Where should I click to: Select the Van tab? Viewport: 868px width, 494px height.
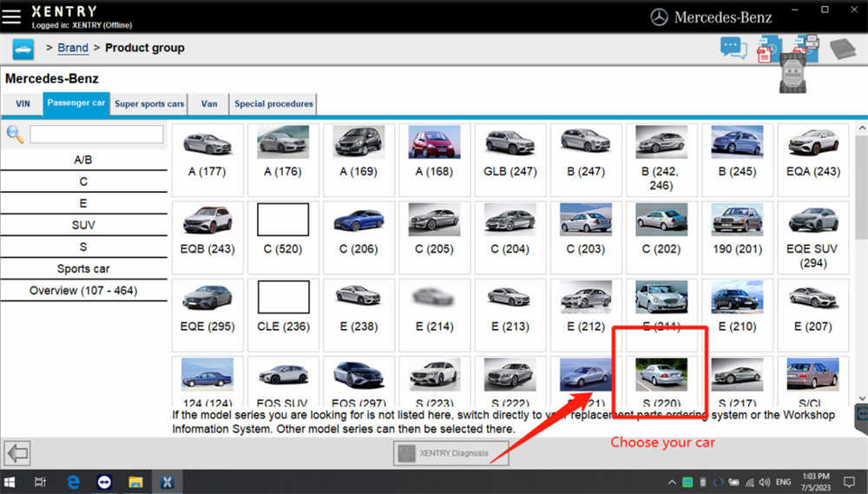[209, 104]
